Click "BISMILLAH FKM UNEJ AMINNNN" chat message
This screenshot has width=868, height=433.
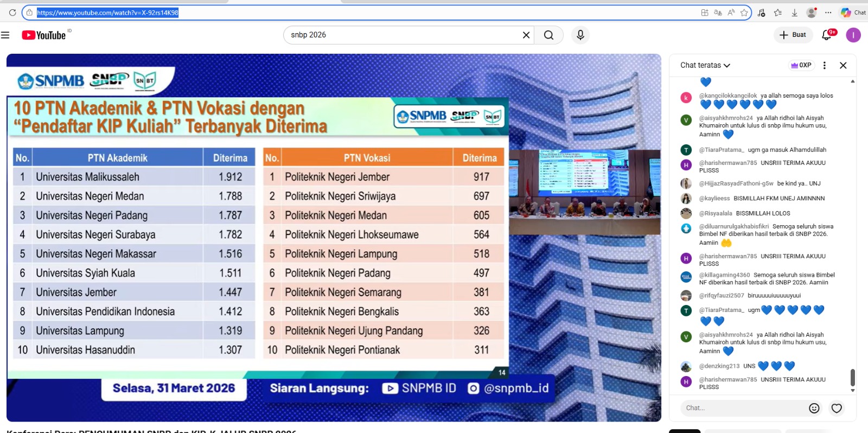(x=779, y=199)
